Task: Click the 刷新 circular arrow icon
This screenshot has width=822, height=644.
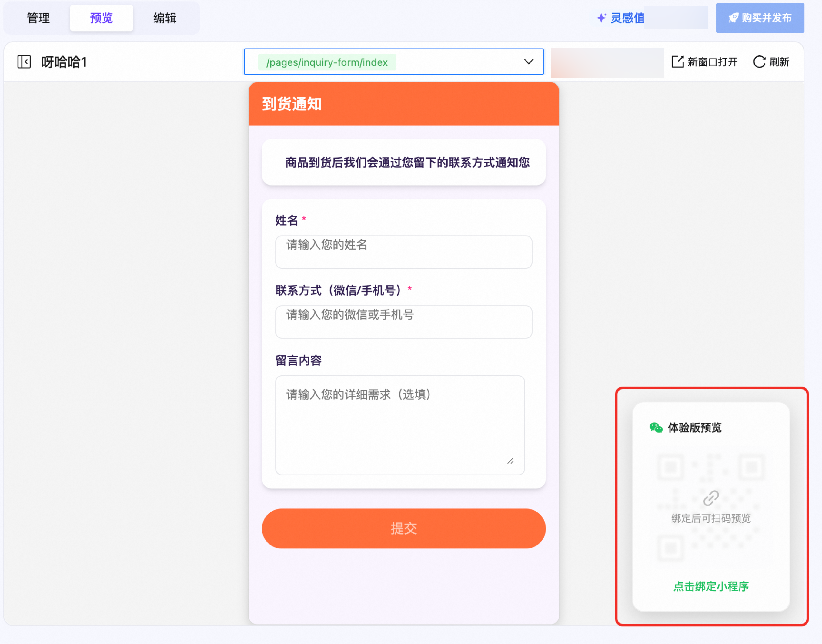Action: (x=760, y=62)
